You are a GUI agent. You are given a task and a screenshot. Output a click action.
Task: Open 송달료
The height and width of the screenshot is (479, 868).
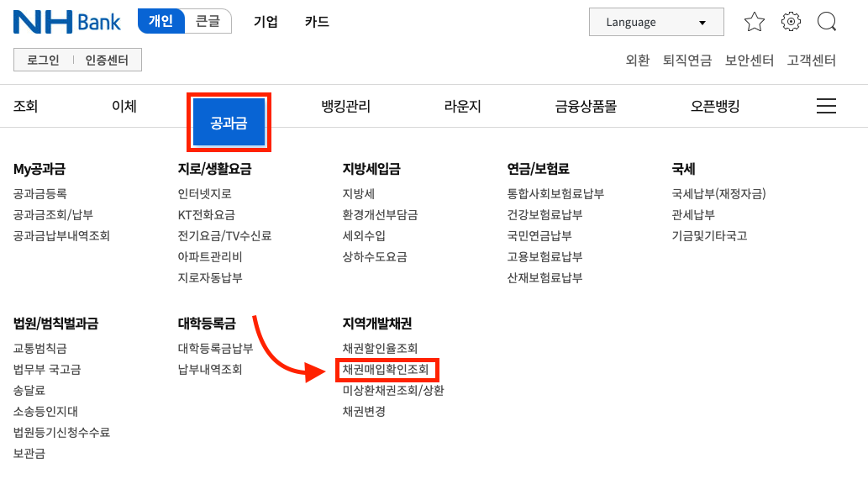pyautogui.click(x=29, y=391)
